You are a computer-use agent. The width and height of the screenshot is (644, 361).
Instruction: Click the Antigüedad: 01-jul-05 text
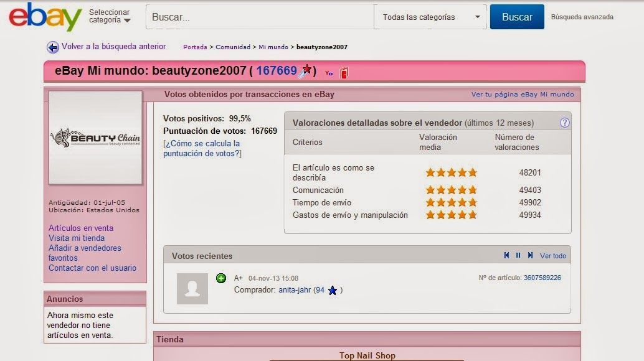pos(87,202)
